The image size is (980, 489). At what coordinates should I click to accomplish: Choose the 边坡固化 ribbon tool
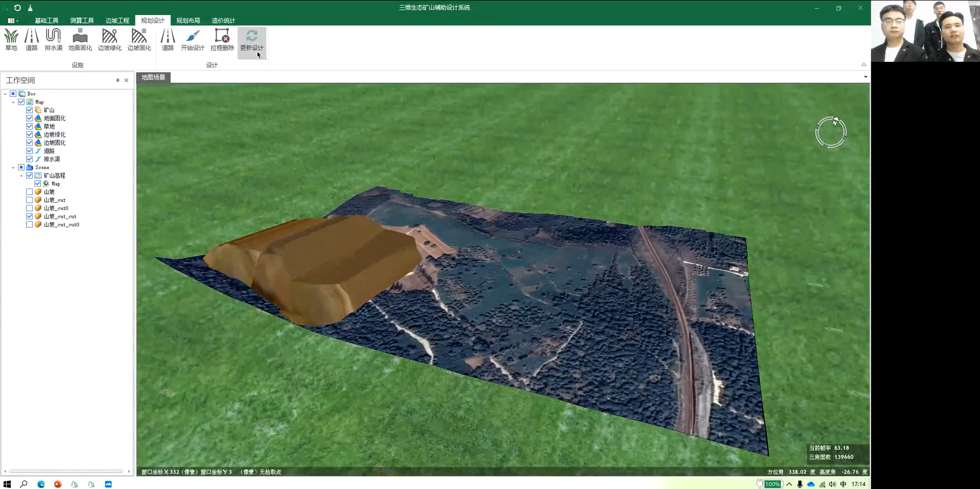coord(139,40)
